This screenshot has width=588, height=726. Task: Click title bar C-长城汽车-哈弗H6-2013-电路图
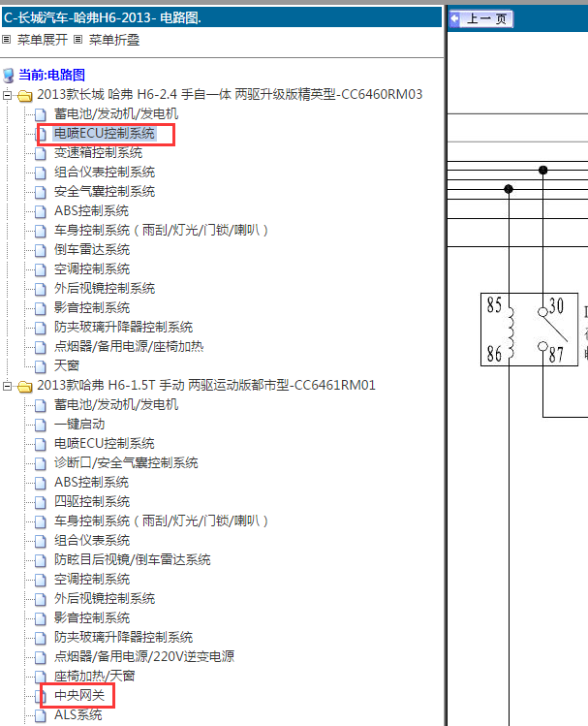tap(222, 18)
